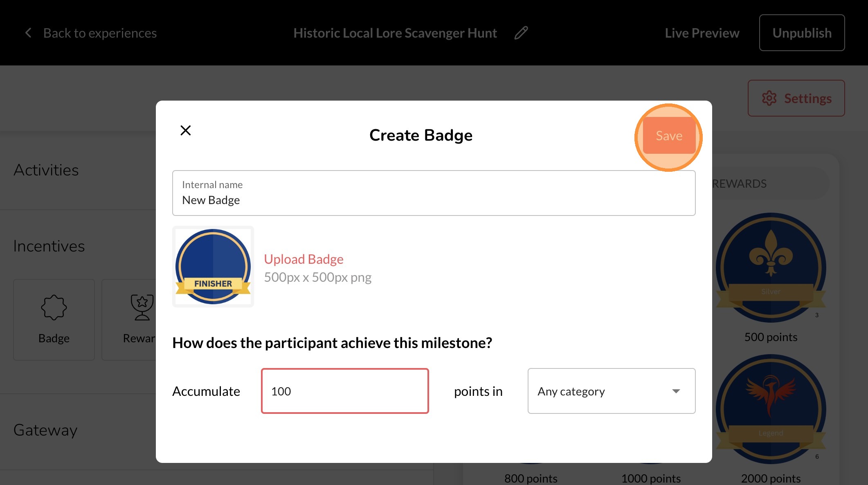Save the new badge
Viewport: 868px width, 485px height.
pos(669,136)
